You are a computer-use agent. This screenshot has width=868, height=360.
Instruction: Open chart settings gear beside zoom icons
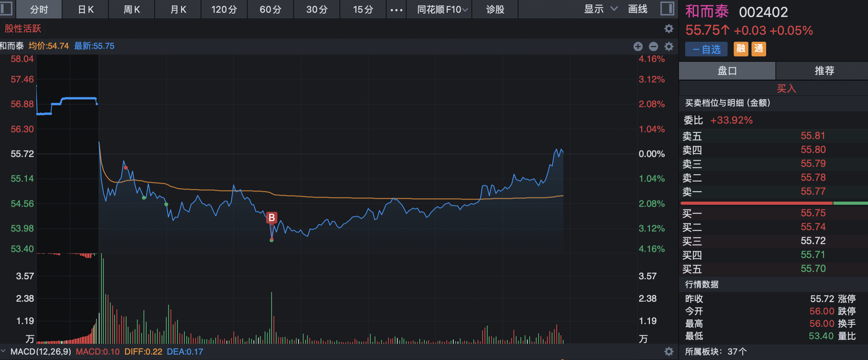[669, 46]
